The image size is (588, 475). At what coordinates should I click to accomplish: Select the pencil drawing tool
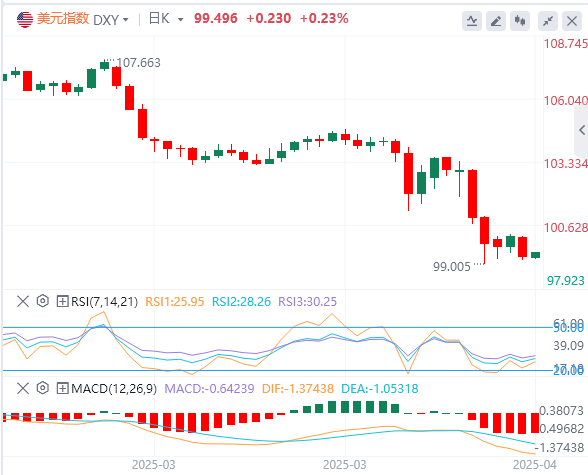(496, 21)
